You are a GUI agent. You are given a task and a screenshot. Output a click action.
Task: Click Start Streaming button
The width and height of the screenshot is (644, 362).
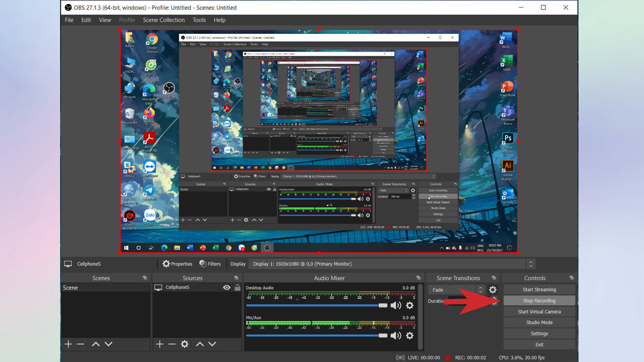pos(539,290)
